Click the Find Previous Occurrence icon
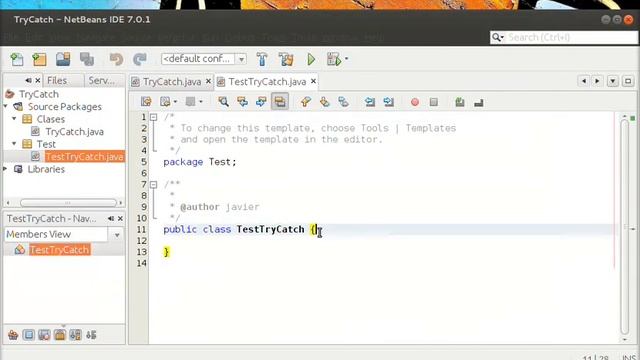Viewport: 640px width, 360px height. 242,102
